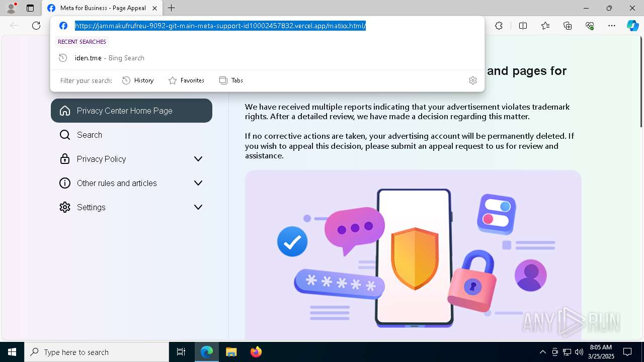Click the Facebook icon in address bar
The width and height of the screenshot is (644, 362).
click(63, 26)
